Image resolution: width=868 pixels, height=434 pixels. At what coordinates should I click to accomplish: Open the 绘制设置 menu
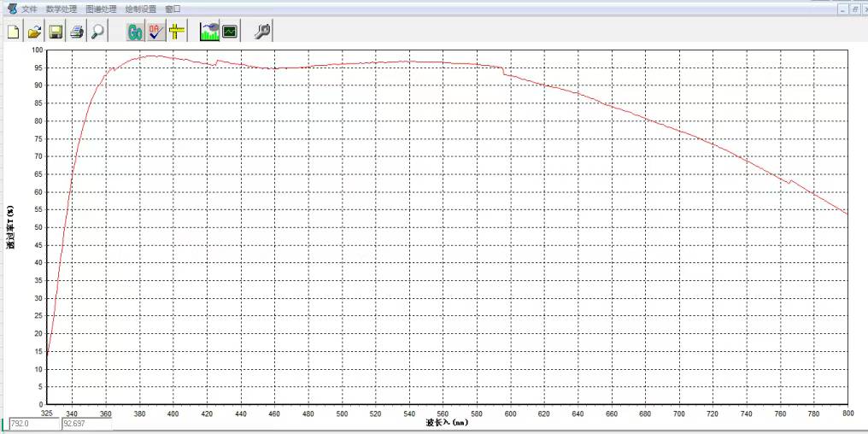[x=141, y=9]
